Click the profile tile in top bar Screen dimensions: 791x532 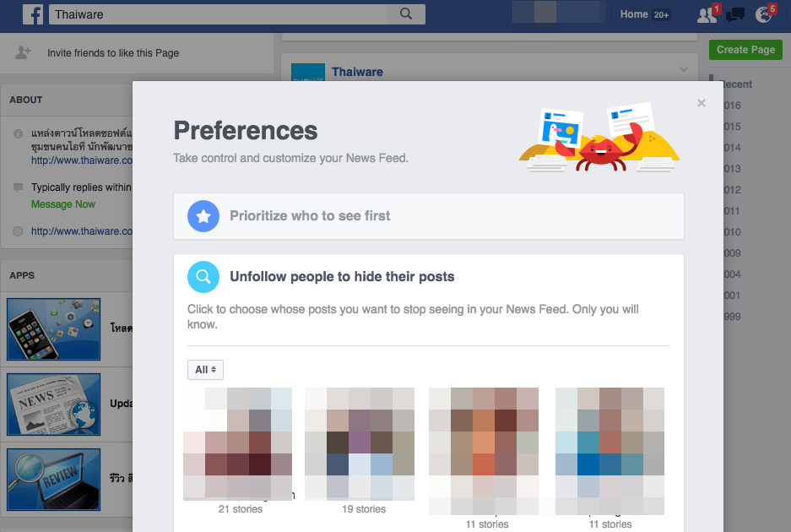pos(559,12)
